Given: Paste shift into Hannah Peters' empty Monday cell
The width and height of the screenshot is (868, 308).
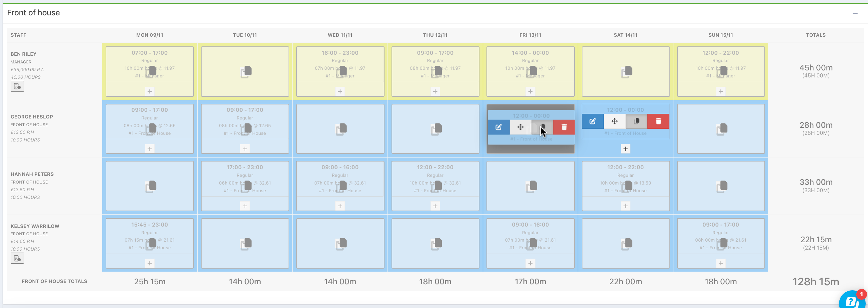Looking at the screenshot, I should (151, 187).
